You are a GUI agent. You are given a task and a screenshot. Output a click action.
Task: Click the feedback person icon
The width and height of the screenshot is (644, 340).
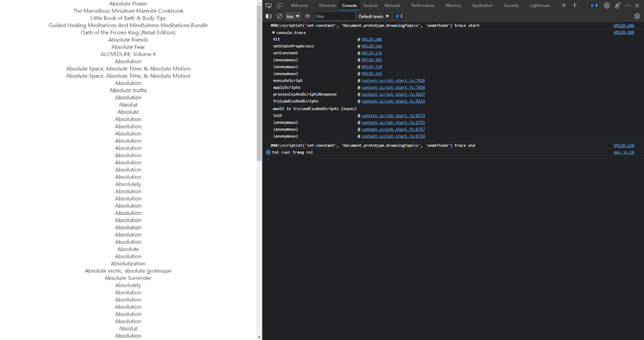618,5
